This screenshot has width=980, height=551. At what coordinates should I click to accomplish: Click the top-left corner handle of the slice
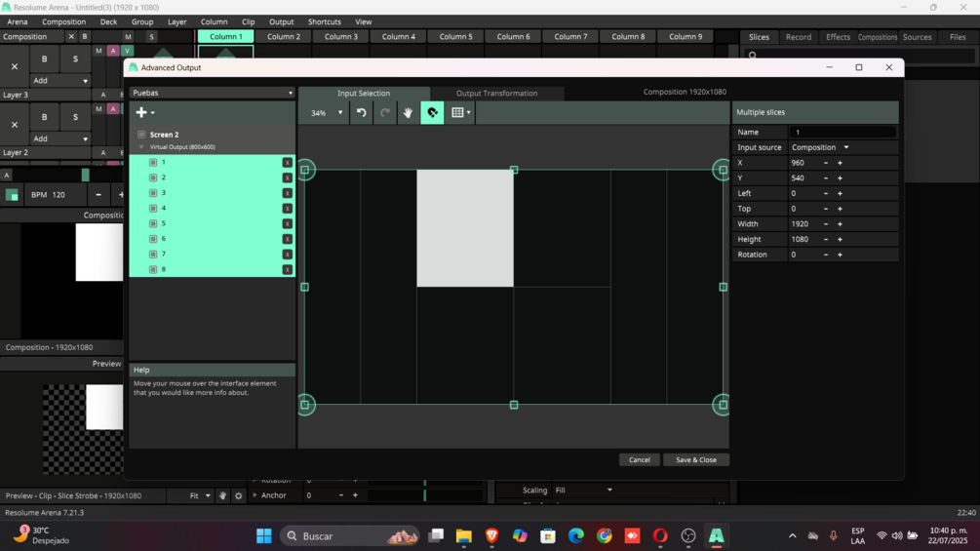tap(305, 170)
